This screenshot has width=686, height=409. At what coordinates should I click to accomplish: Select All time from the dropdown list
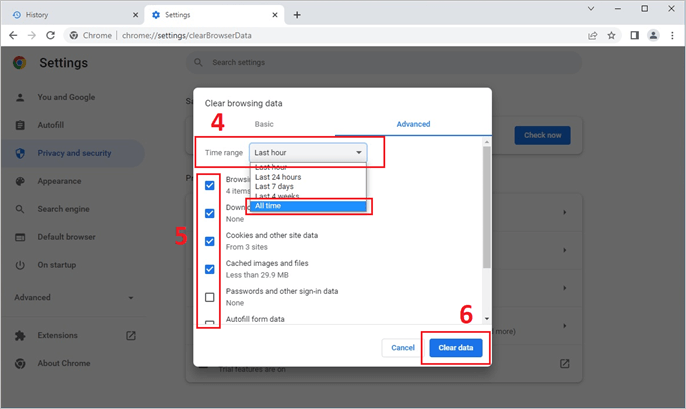310,206
